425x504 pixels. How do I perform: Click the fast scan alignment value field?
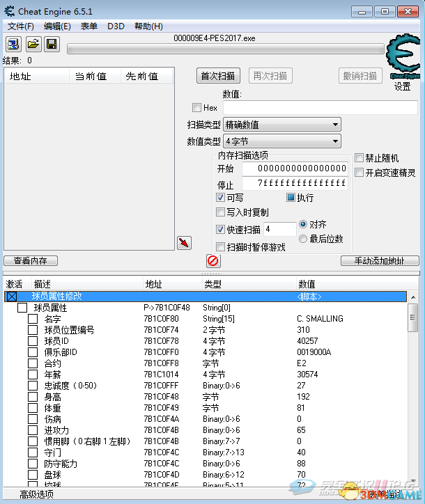coord(280,229)
